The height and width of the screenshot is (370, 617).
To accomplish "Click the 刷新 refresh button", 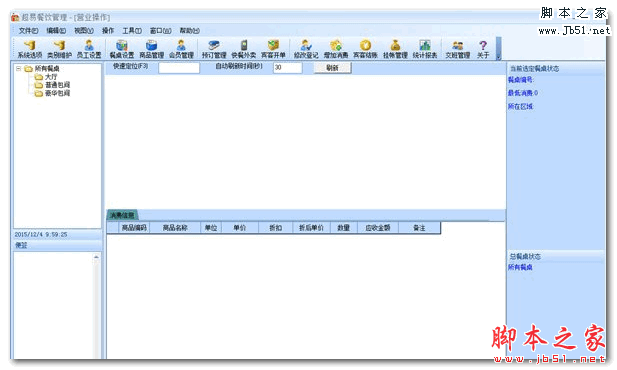I will click(x=333, y=68).
